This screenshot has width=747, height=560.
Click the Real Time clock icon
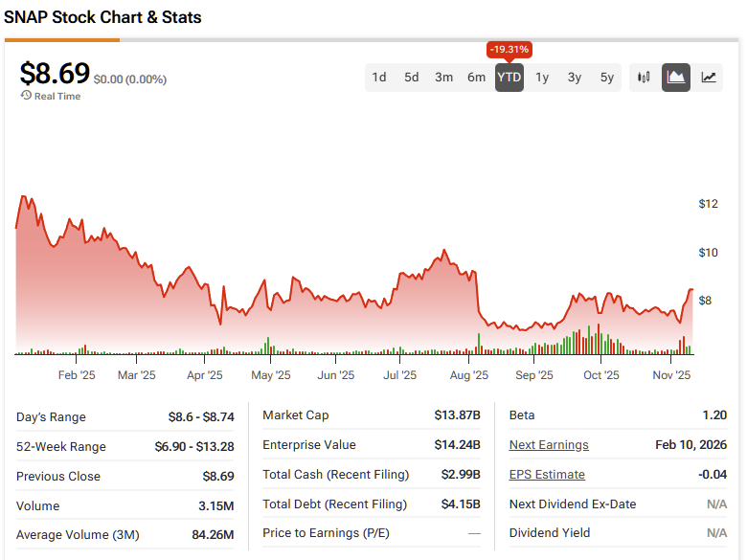pos(26,96)
